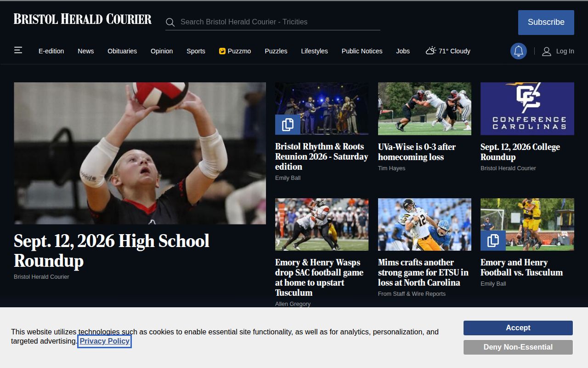
Task: Open gallery icon on Emory and Henry photo
Action: point(493,241)
